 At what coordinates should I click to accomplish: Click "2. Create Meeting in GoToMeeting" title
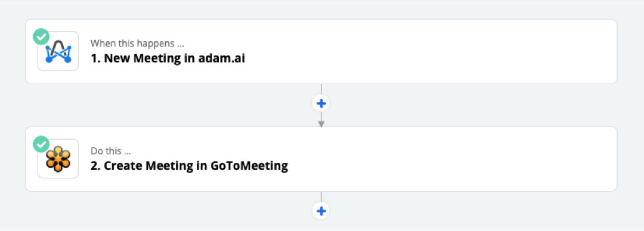(189, 166)
